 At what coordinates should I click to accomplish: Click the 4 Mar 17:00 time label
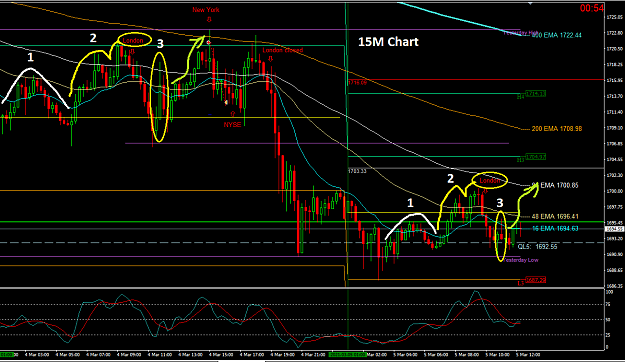click(252, 354)
